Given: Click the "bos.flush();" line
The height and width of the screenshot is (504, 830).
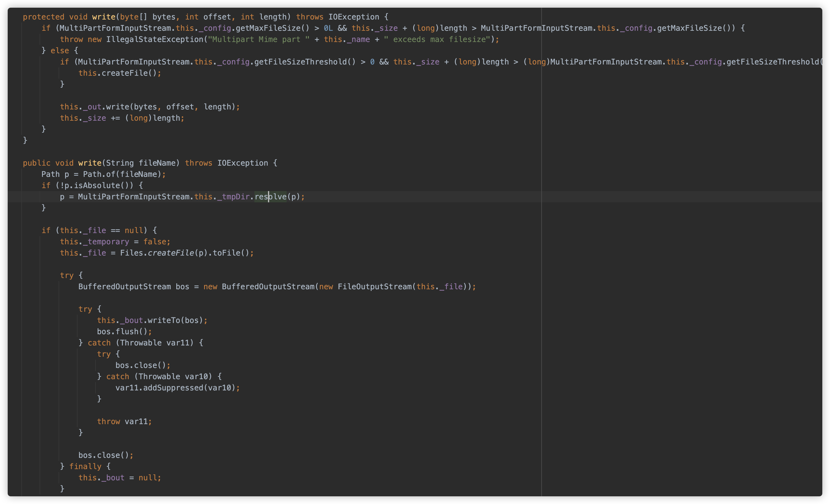Looking at the screenshot, I should click(x=125, y=332).
